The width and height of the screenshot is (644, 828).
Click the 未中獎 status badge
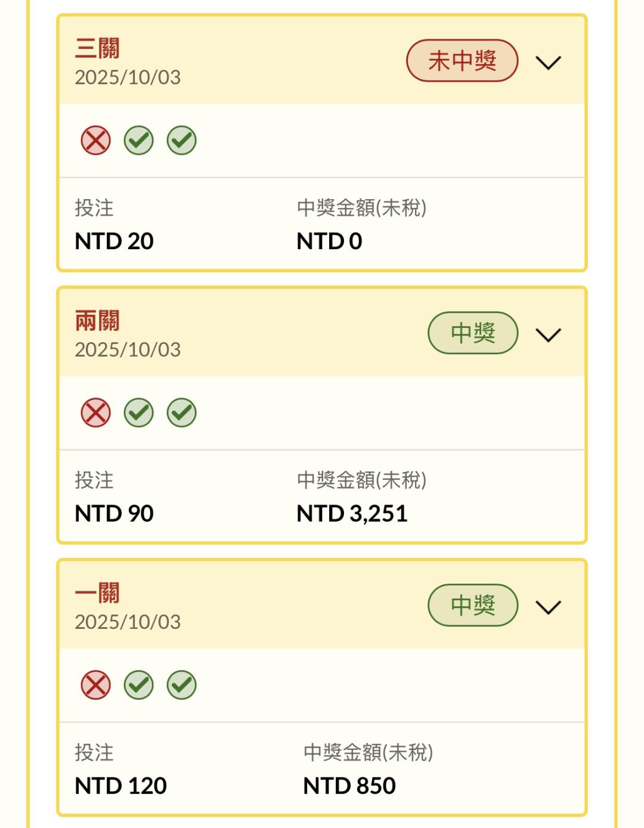462,61
